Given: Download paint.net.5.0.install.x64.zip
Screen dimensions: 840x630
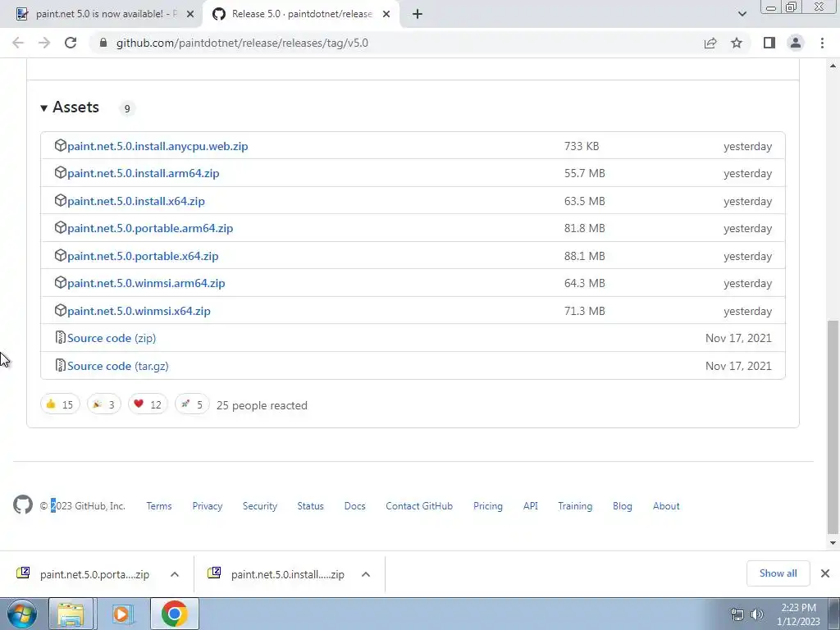Looking at the screenshot, I should point(136,201).
